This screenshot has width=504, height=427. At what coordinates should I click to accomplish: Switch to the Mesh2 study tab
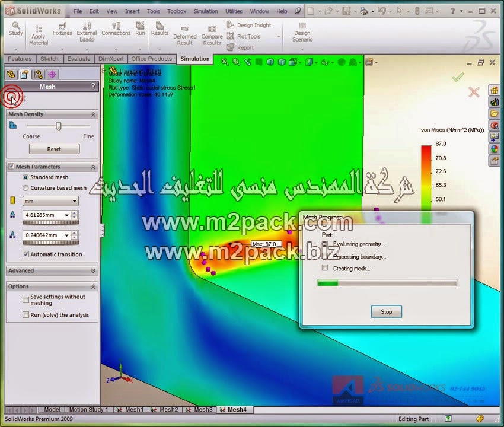pos(165,410)
